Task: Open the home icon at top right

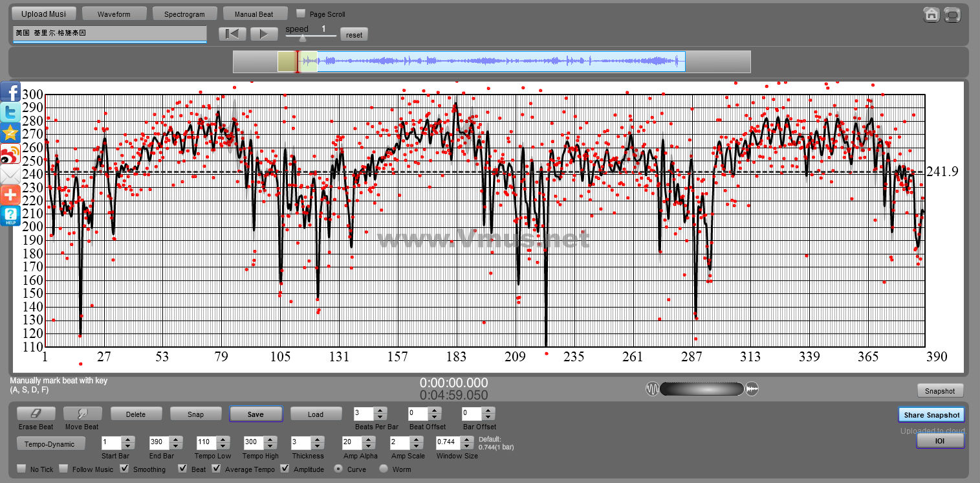Action: click(x=931, y=15)
